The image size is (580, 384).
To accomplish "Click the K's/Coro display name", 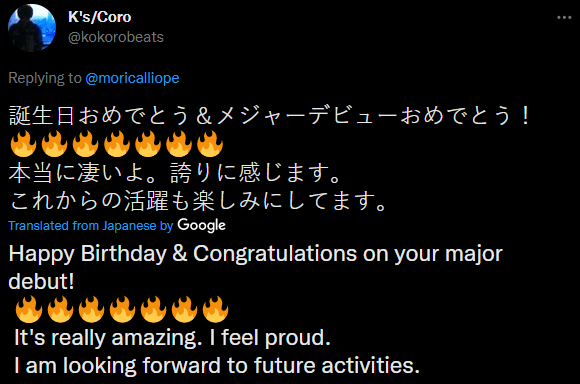I will click(x=100, y=17).
